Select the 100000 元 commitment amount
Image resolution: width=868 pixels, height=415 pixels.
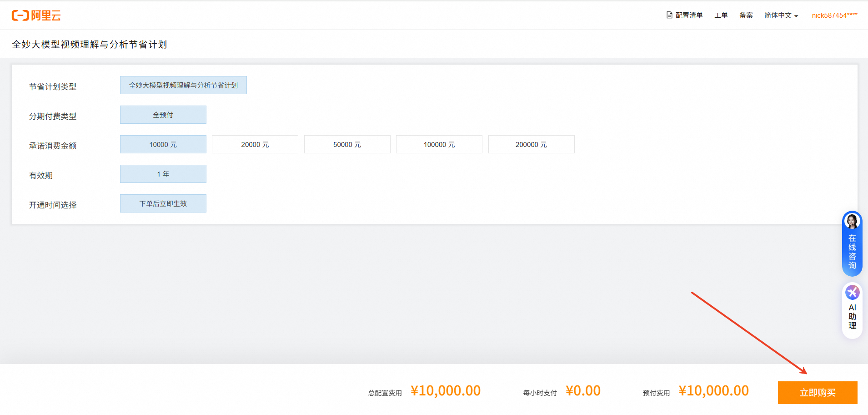point(439,144)
